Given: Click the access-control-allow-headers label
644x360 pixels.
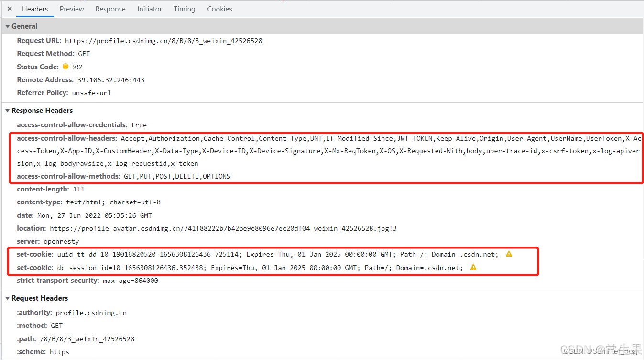Looking at the screenshot, I should [67, 138].
